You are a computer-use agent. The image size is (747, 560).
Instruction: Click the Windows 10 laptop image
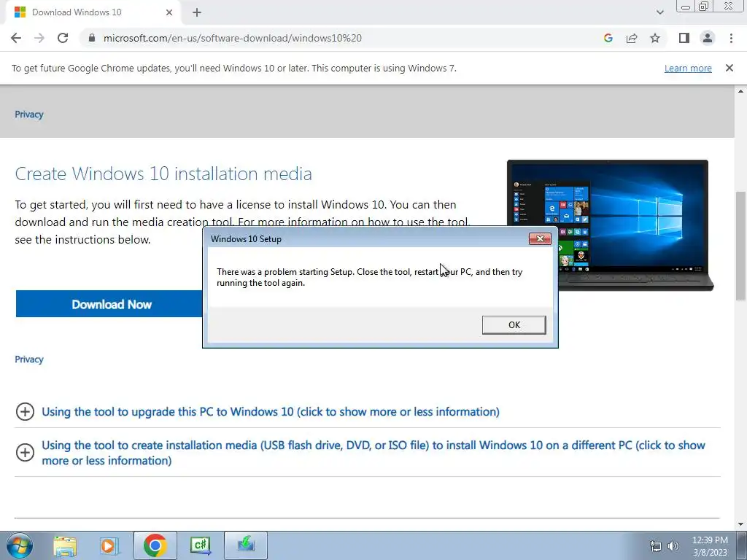[x=611, y=225]
